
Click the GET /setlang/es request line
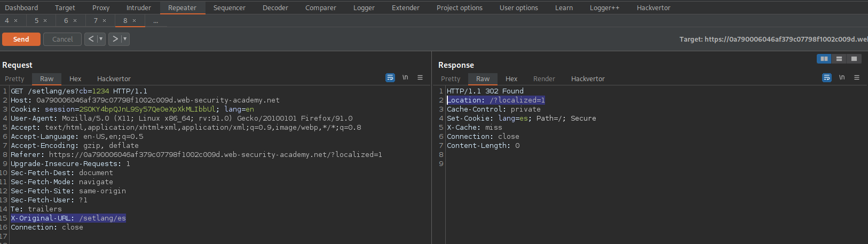tap(79, 91)
